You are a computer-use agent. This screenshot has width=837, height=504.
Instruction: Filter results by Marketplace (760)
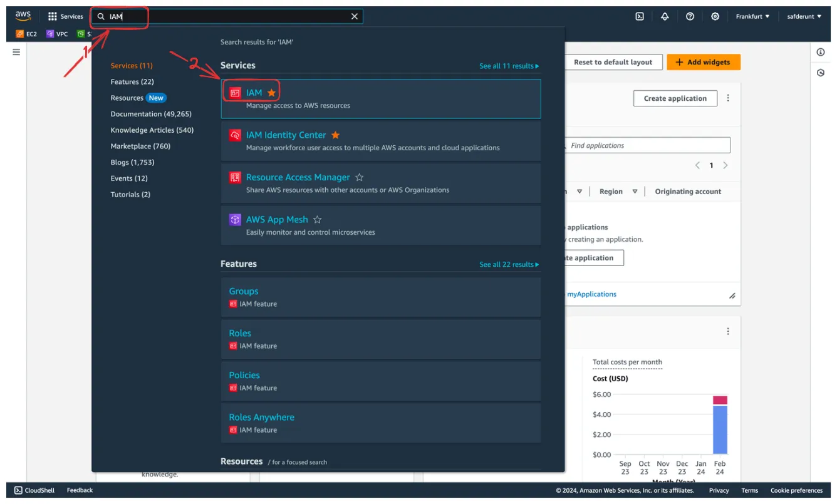pyautogui.click(x=140, y=147)
